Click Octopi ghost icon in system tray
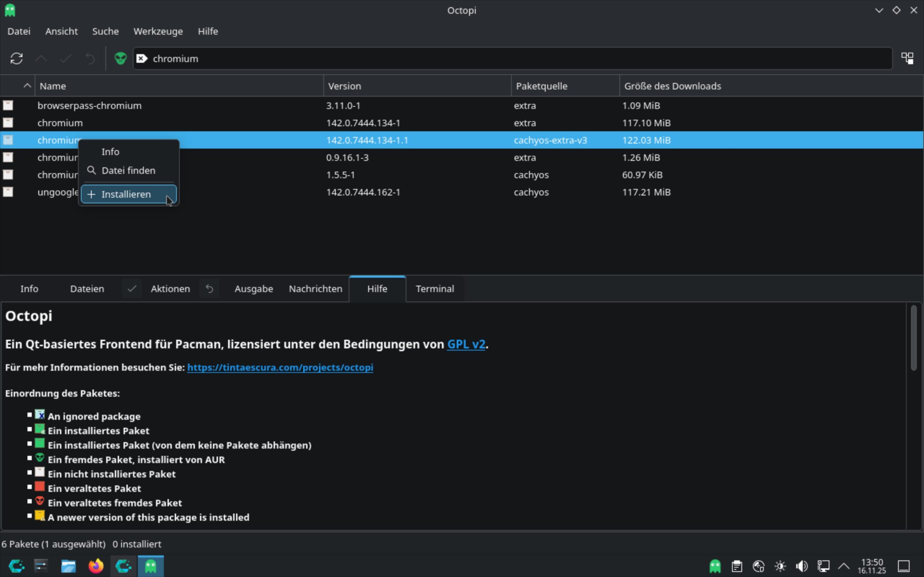The width and height of the screenshot is (924, 577). (x=715, y=566)
